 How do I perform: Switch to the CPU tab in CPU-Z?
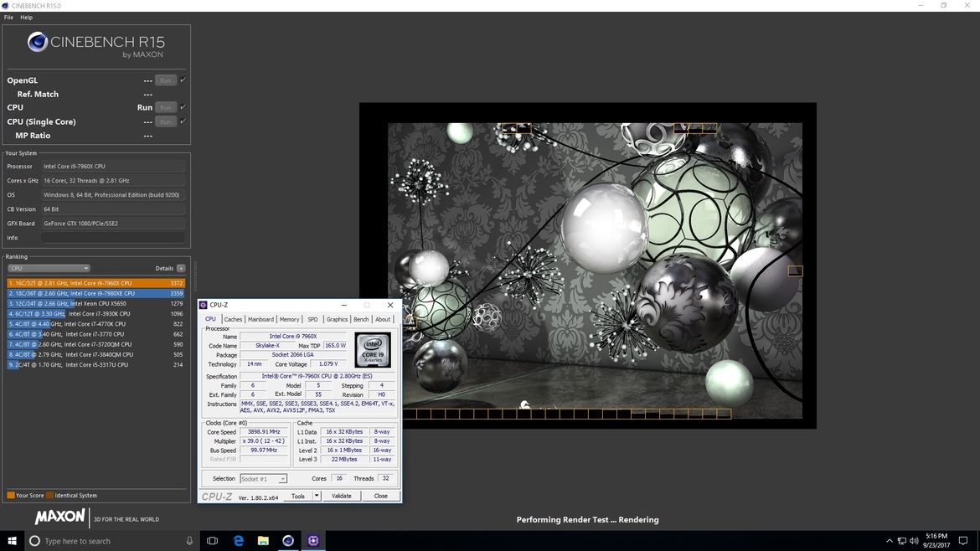(210, 318)
